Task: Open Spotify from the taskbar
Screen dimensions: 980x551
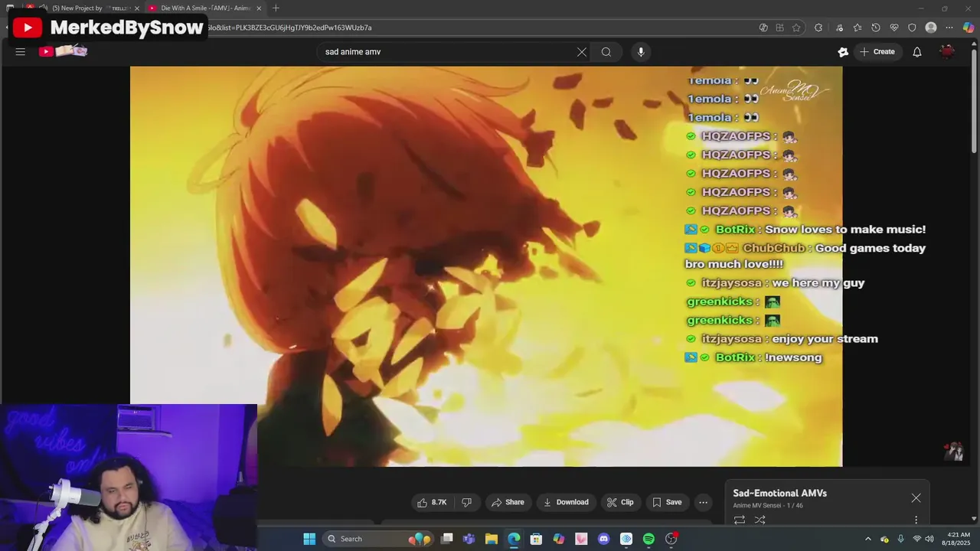Action: (x=648, y=539)
